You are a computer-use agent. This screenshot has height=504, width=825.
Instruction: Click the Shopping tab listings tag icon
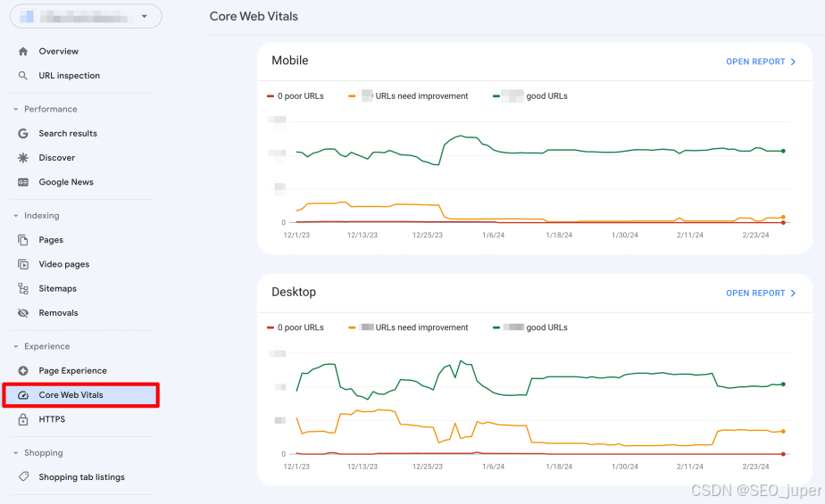pos(23,476)
